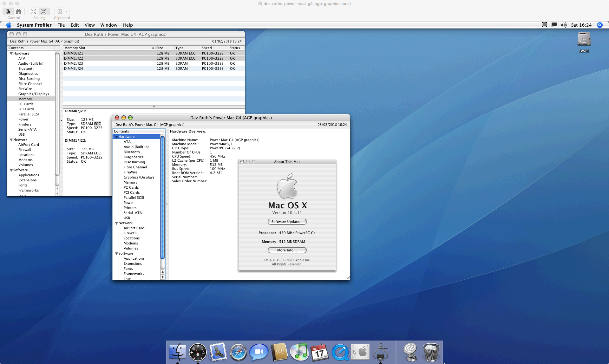This screenshot has height=364, width=609.
Task: Sort memory table by Status column
Action: coord(237,48)
